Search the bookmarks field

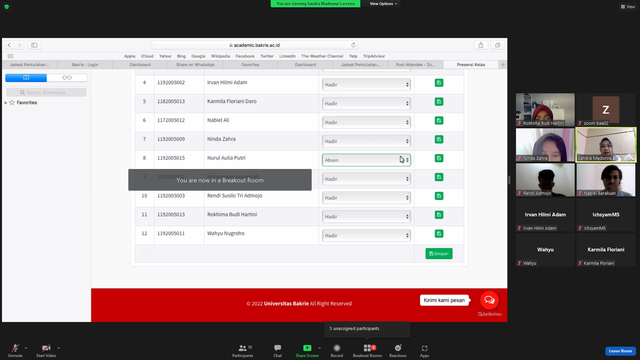46,93
